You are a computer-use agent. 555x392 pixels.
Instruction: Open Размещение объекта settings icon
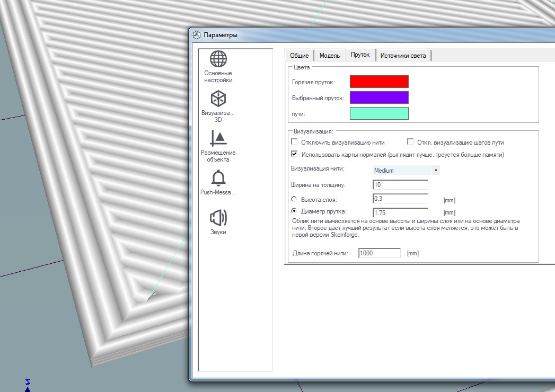(218, 138)
